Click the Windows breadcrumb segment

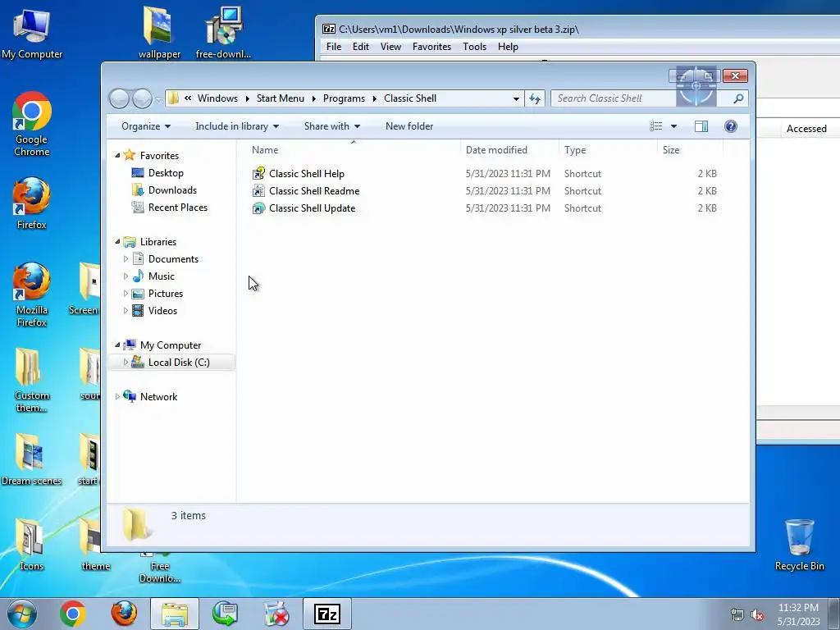coord(217,98)
